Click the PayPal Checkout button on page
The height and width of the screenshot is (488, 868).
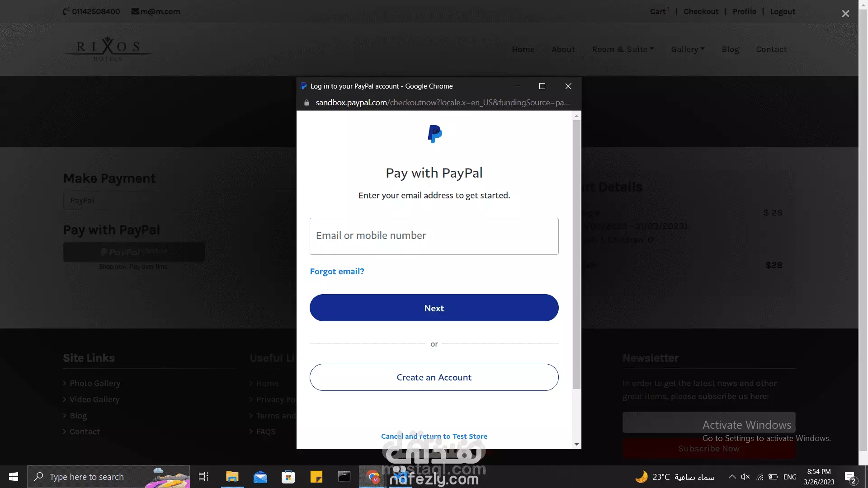(134, 252)
